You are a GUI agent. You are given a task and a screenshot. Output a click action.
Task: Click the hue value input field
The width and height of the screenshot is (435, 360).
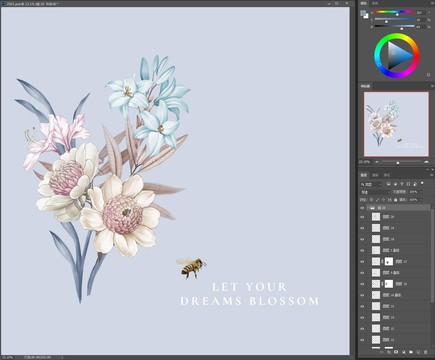[421, 12]
